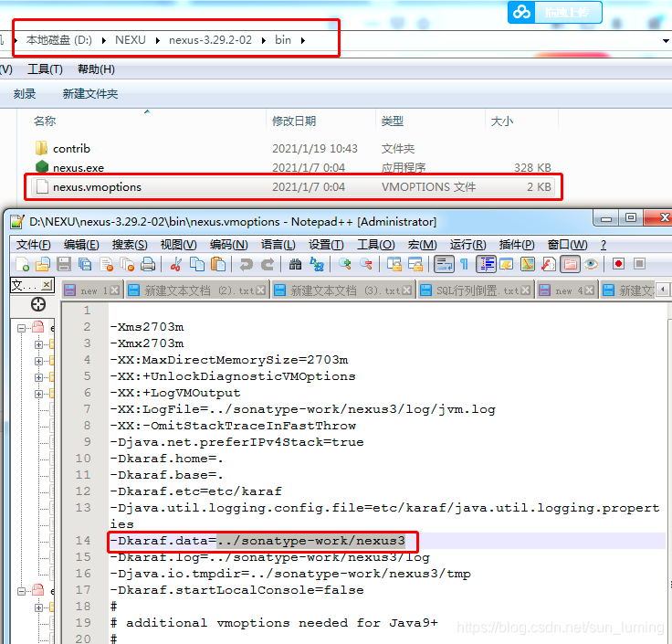Click NEXU in the Explorer address path

pos(131,40)
